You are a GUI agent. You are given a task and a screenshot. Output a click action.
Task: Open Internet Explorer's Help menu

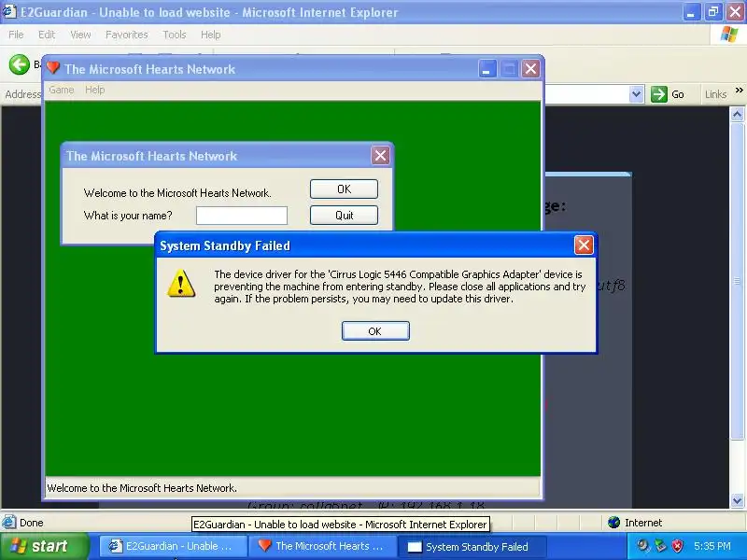tap(211, 35)
